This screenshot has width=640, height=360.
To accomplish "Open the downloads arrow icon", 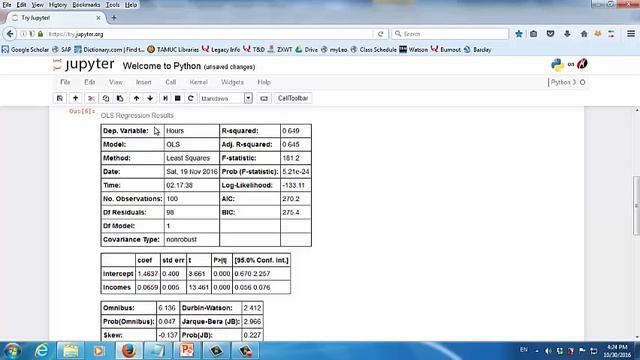I will [567, 34].
